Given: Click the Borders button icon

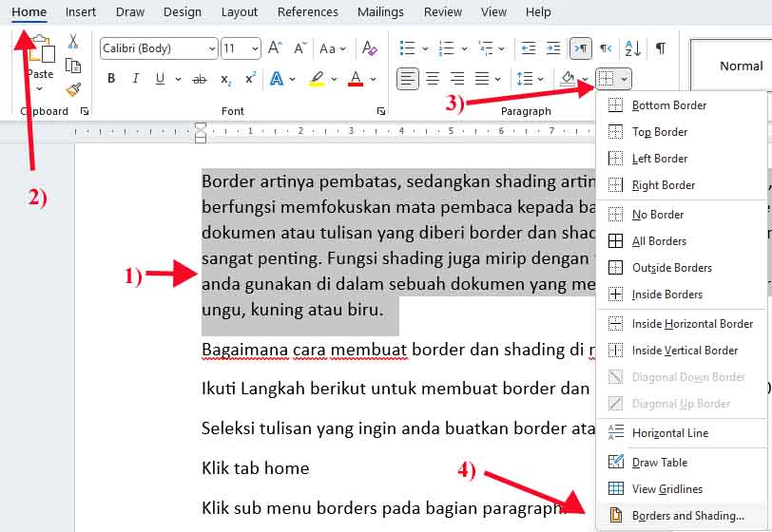Looking at the screenshot, I should [606, 79].
